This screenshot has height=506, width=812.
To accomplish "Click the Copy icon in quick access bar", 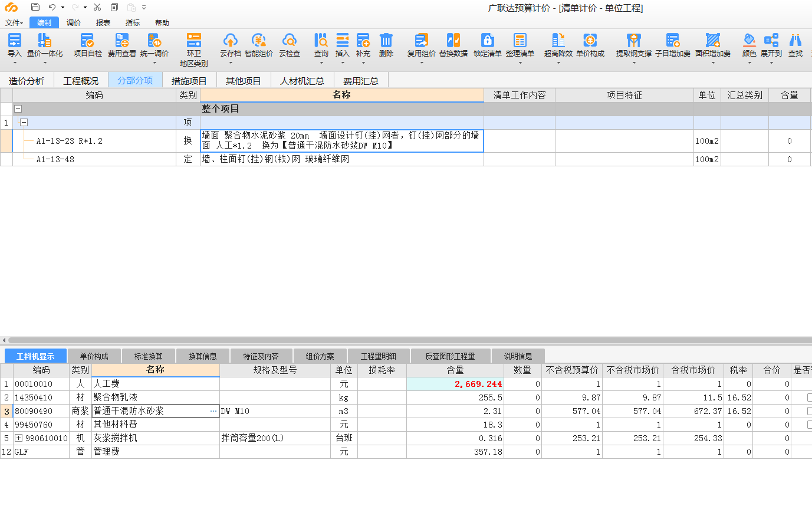I will (114, 8).
